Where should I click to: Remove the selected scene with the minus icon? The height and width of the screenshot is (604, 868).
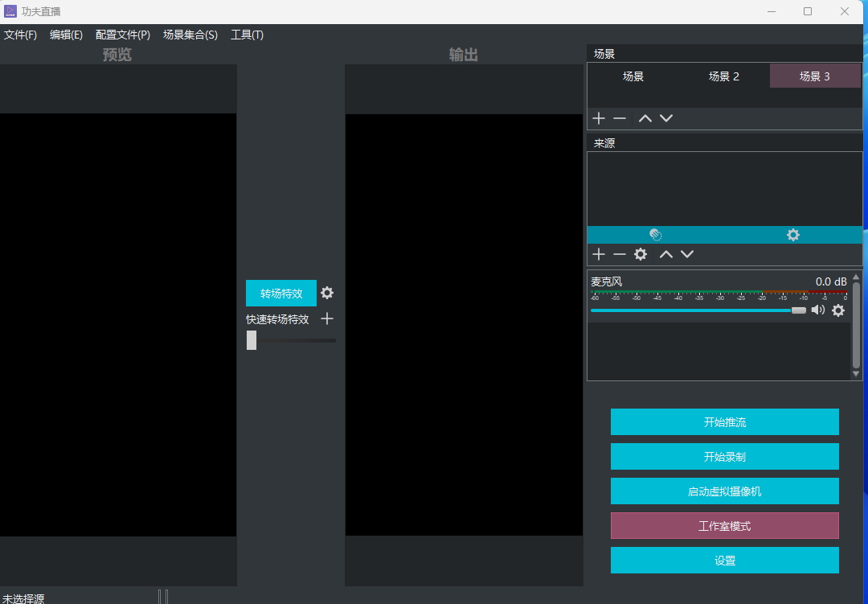620,118
